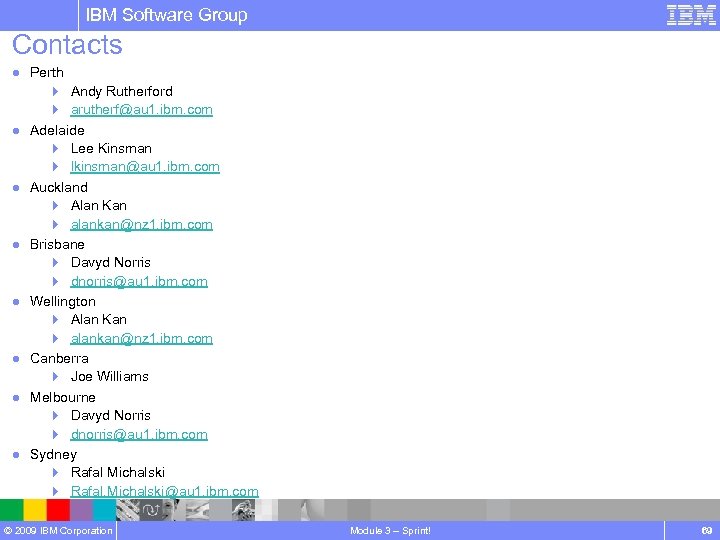This screenshot has height=540, width=720.
Task: Click the "Contacts" slide title
Action: tap(67, 45)
